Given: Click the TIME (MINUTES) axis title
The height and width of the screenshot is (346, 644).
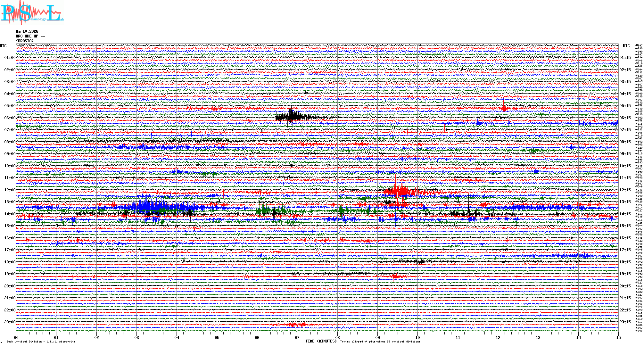Looking at the screenshot, I should (321, 341).
